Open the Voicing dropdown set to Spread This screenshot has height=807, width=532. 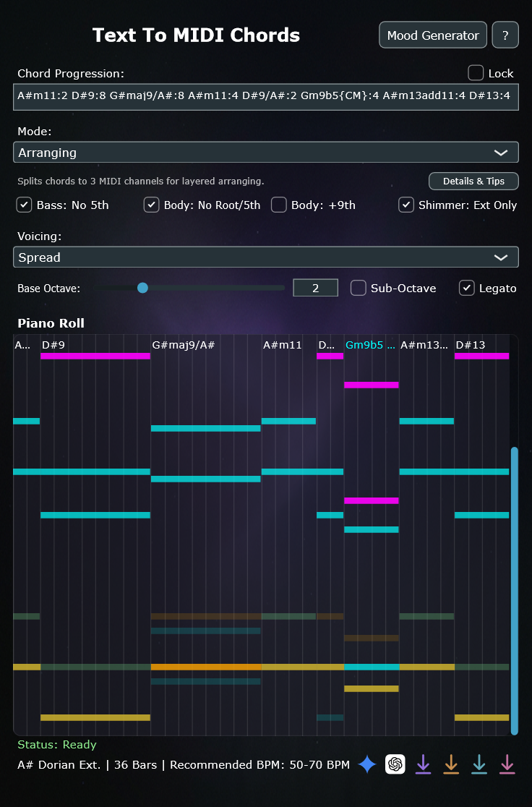click(265, 257)
